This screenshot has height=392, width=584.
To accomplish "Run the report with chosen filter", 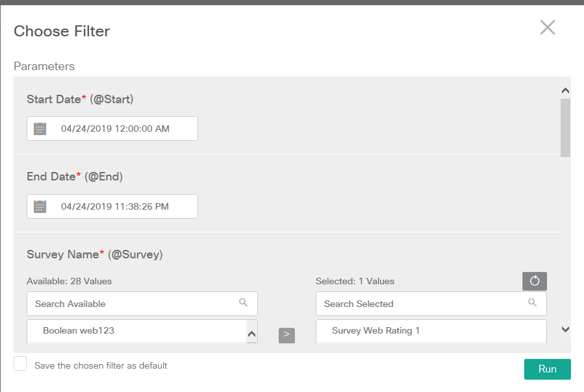I will [547, 369].
